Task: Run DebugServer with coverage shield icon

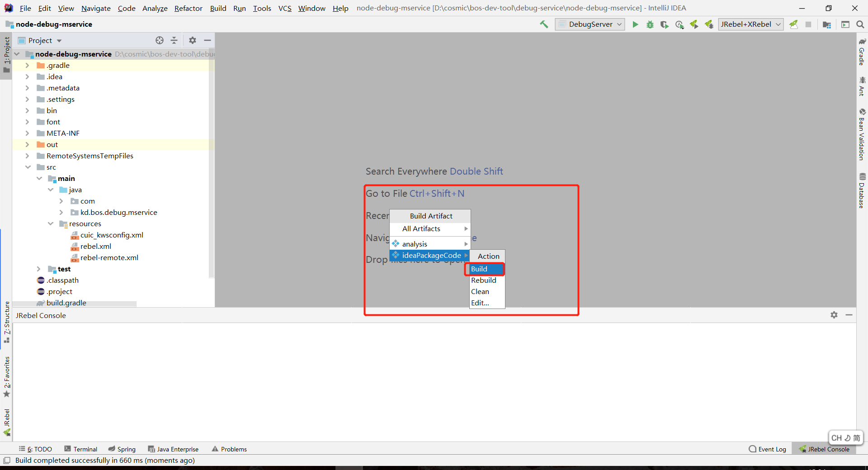Action: pyautogui.click(x=664, y=24)
